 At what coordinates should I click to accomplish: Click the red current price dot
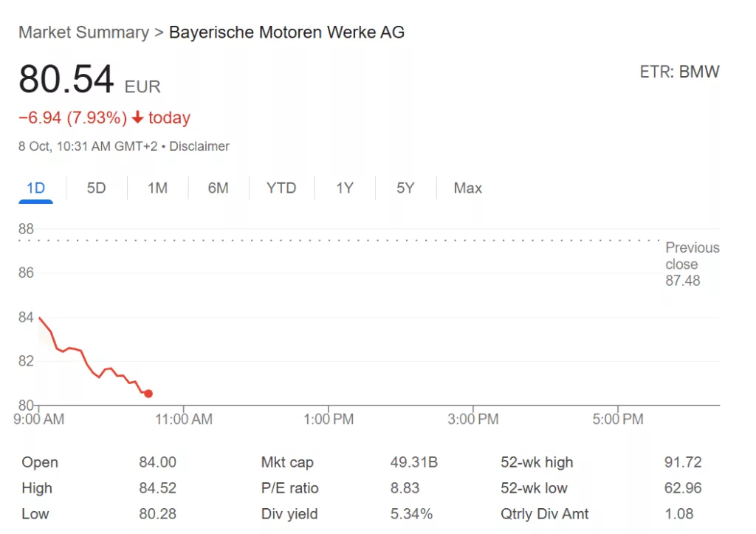point(148,394)
